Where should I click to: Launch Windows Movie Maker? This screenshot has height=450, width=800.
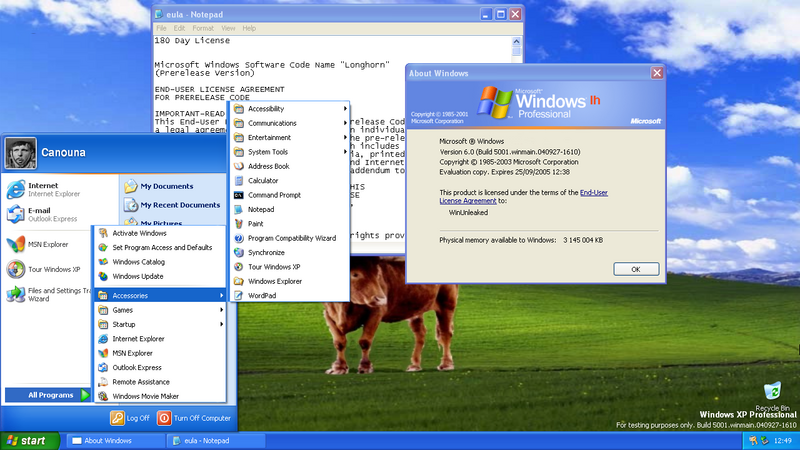160,396
